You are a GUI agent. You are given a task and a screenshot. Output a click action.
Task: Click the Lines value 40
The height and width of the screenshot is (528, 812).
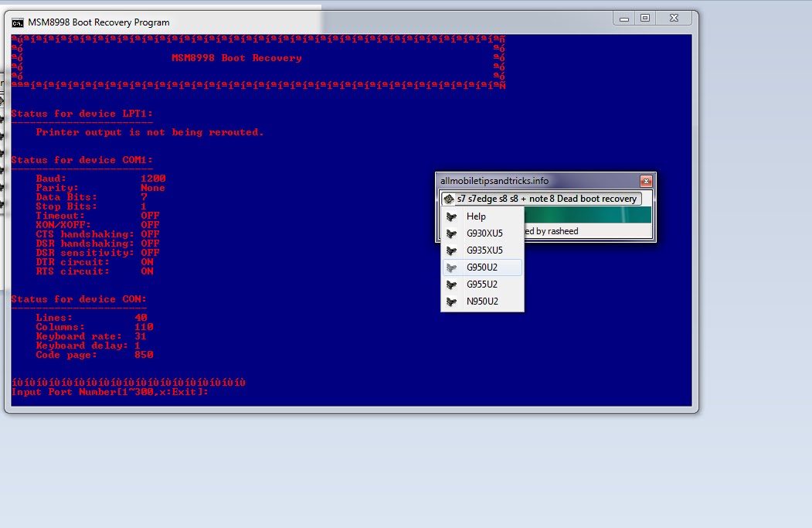coord(141,318)
